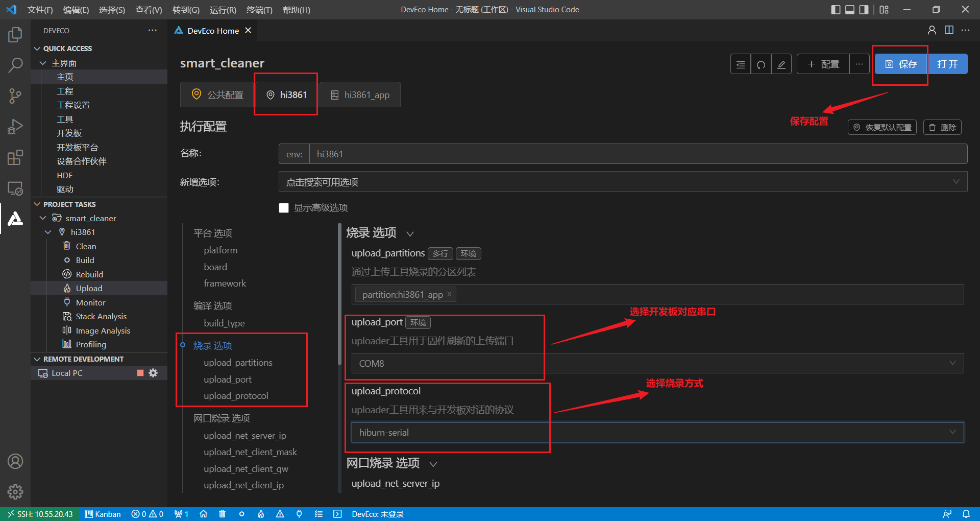The image size is (980, 521).
Task: Click the refresh icon in config toolbar
Action: pos(761,64)
